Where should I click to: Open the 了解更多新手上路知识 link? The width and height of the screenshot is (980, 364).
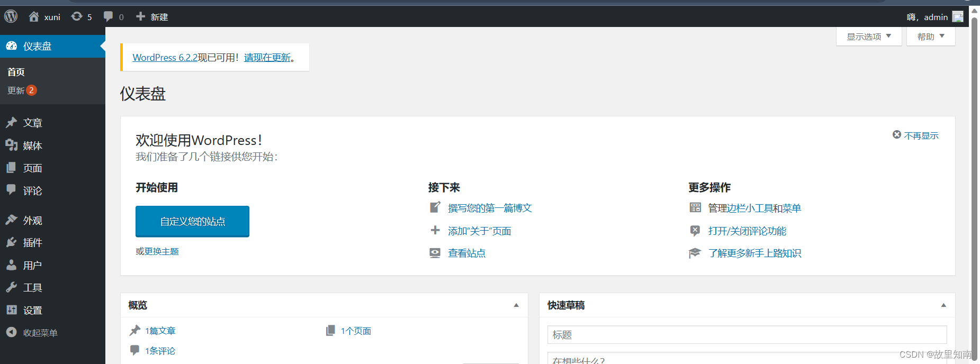754,253
